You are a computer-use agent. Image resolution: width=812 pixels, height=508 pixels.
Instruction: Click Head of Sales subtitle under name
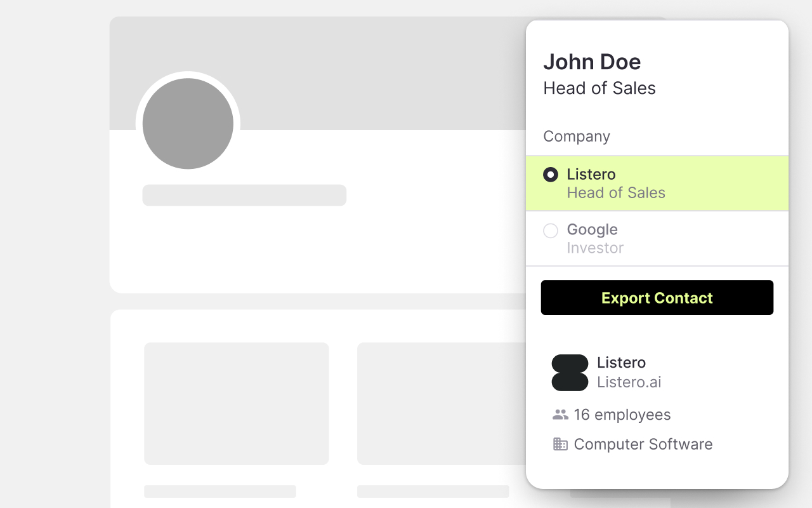click(x=599, y=88)
